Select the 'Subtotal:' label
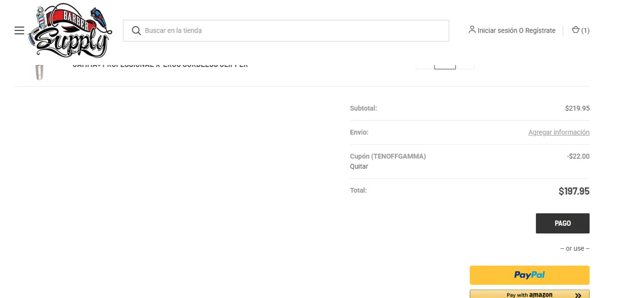Viewport: 644px width, 298px height. tap(363, 108)
